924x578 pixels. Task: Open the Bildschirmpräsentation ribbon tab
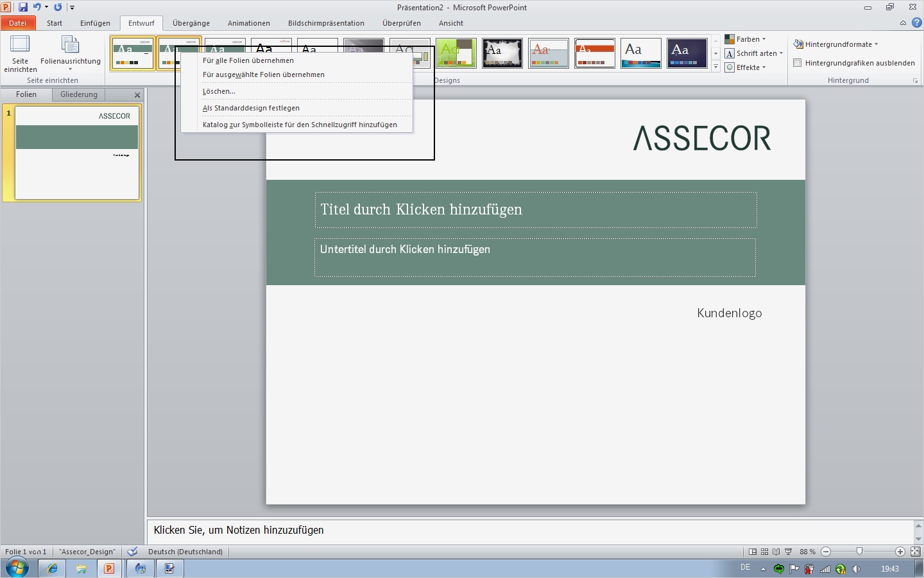(326, 23)
